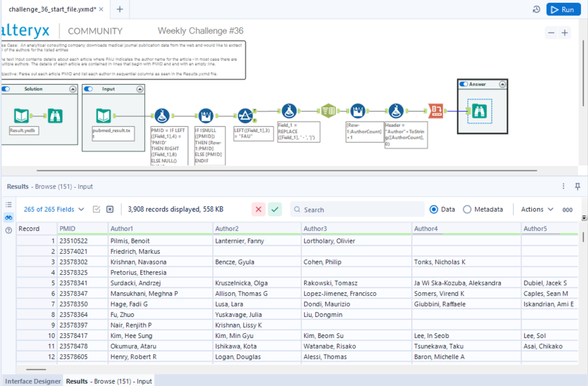The width and height of the screenshot is (588, 386).
Task: Expand the 265 of 265 Fields dropdown
Action: 54,209
